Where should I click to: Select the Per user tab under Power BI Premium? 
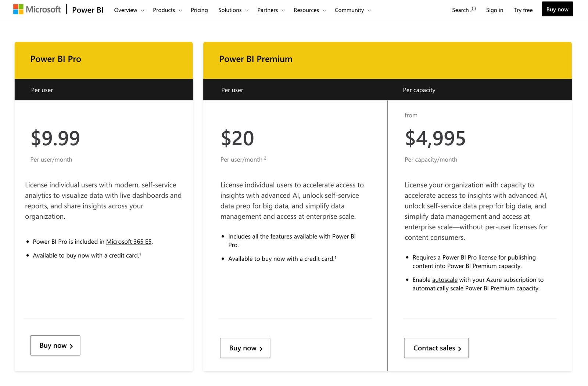(232, 90)
